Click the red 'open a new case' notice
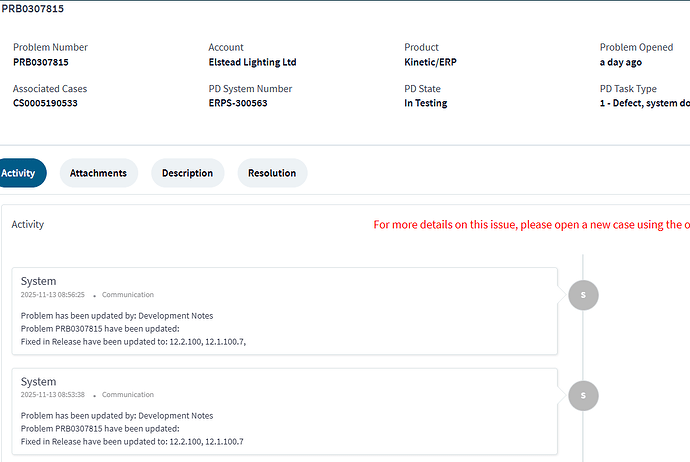 pyautogui.click(x=530, y=224)
